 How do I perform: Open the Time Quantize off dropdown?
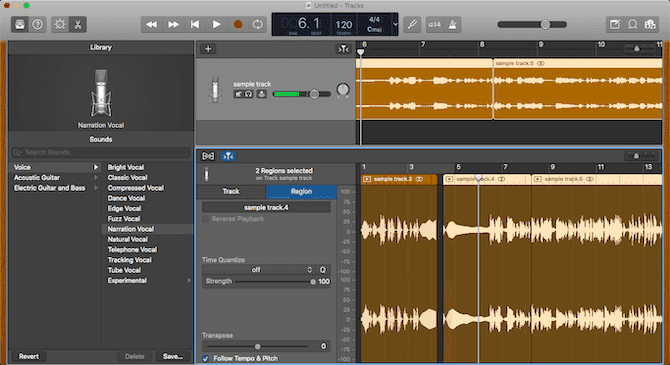pos(259,270)
